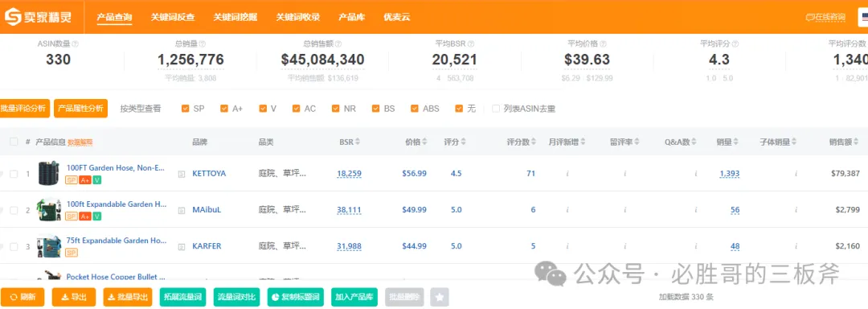This screenshot has width=868, height=309.
Task: Tick the select-all checkbox in table header
Action: [14, 142]
